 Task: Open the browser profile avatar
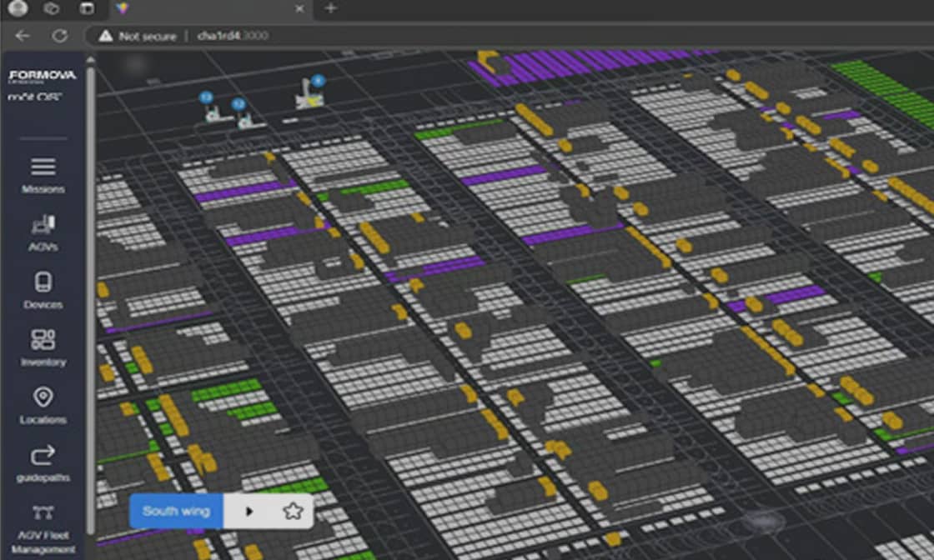click(x=18, y=7)
